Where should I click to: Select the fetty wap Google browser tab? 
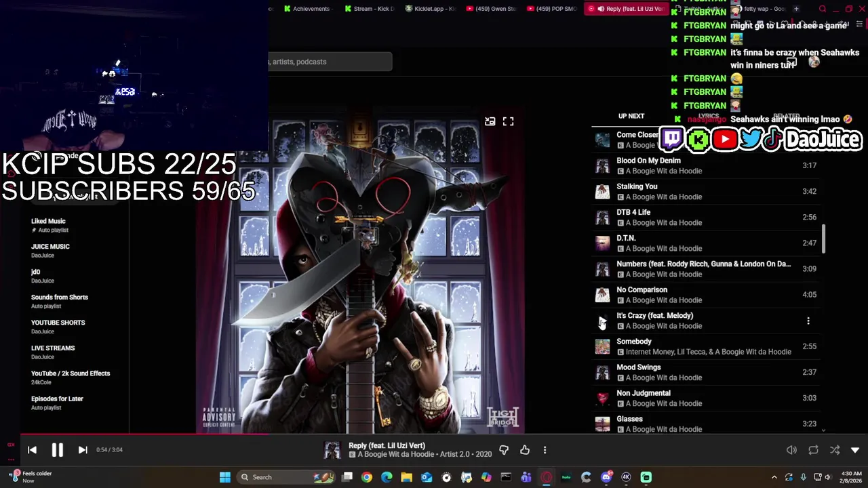[761, 9]
